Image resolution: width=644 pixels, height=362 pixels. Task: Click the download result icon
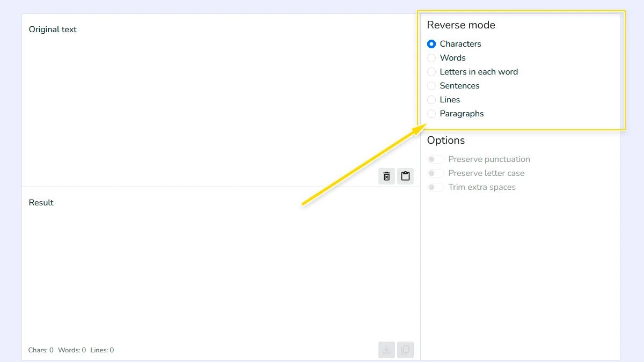(x=386, y=350)
